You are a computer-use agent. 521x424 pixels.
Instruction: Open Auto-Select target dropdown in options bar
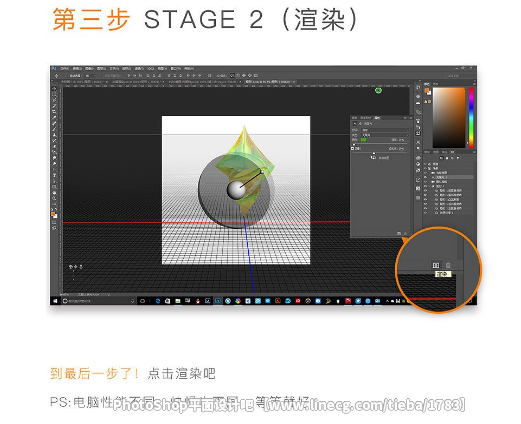click(90, 76)
